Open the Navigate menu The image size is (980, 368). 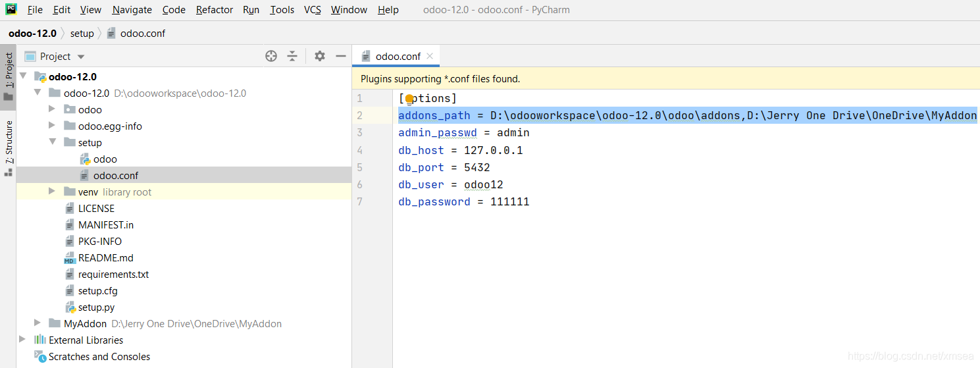click(x=132, y=10)
